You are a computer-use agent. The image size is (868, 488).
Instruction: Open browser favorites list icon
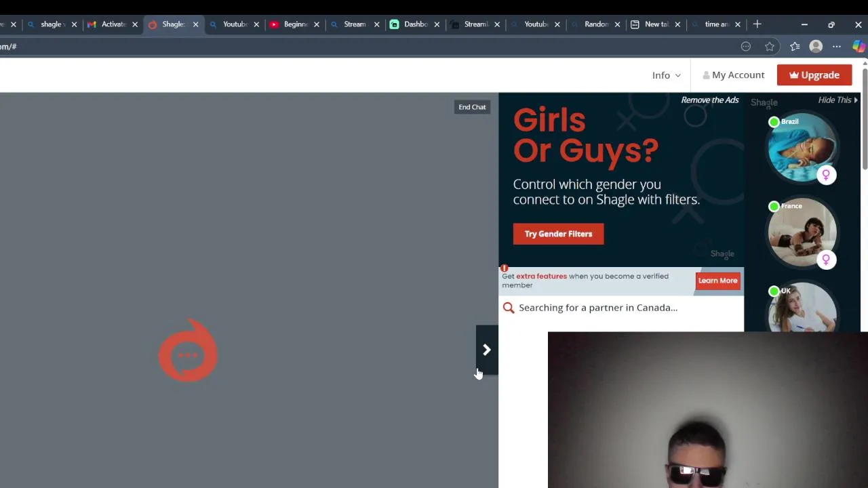(795, 47)
